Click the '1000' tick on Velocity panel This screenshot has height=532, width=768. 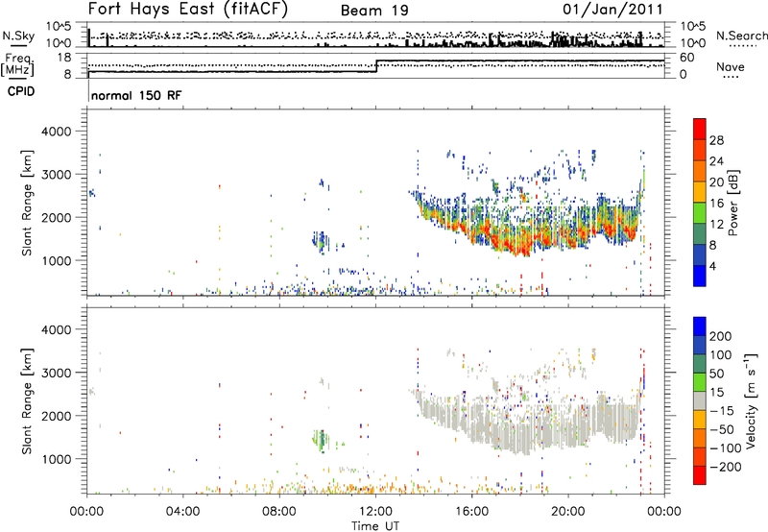click(56, 459)
